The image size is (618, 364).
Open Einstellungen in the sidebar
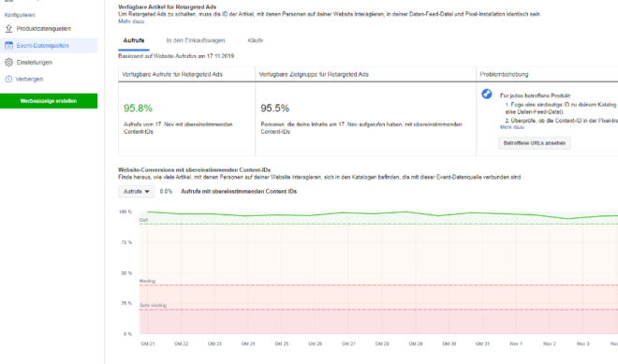pyautogui.click(x=35, y=63)
